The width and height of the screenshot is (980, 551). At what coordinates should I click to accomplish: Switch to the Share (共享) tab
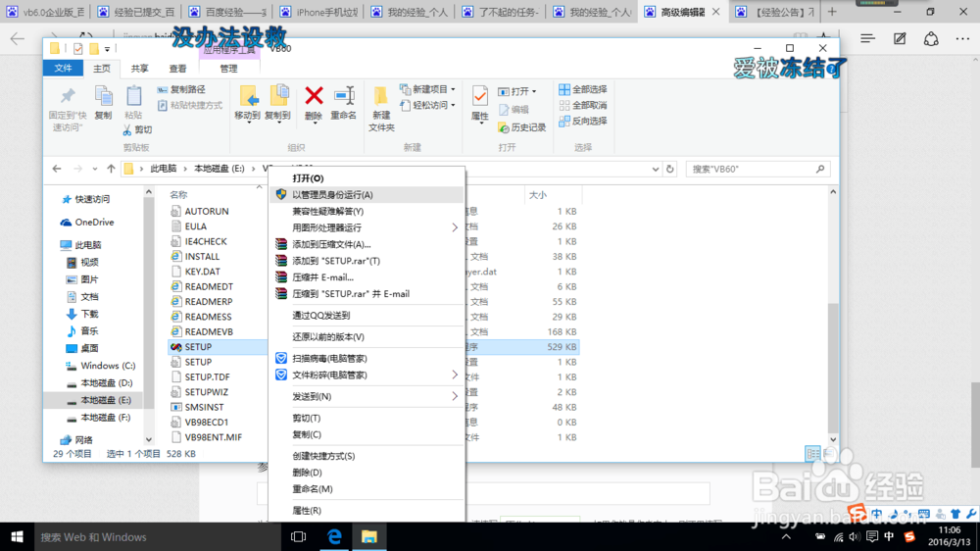tap(139, 69)
